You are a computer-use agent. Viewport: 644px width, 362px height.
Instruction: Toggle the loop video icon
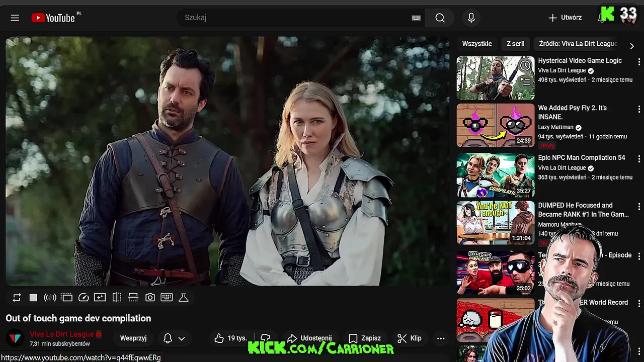(17, 298)
